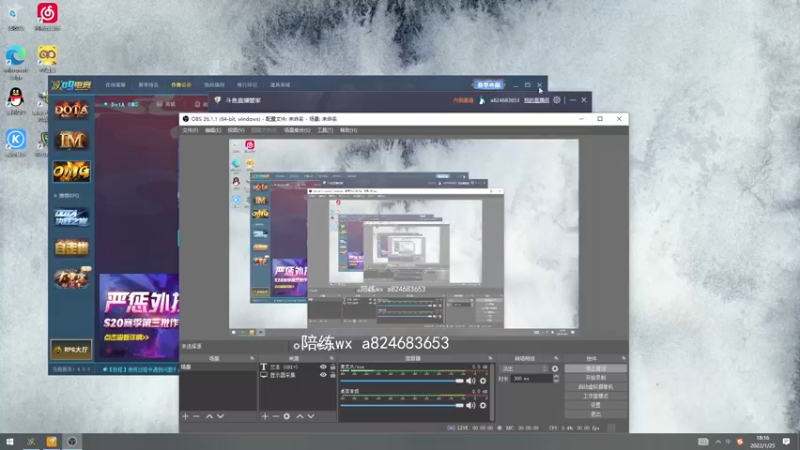Screen dimensions: 800x450
Task: Open the blue K music player desktop icon
Action: click(16, 143)
